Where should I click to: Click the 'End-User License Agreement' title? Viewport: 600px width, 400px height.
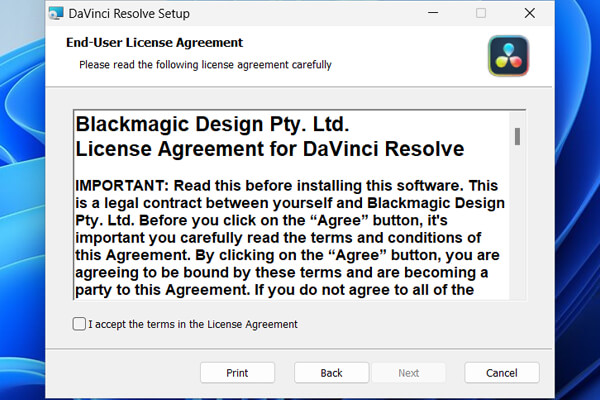click(x=155, y=42)
